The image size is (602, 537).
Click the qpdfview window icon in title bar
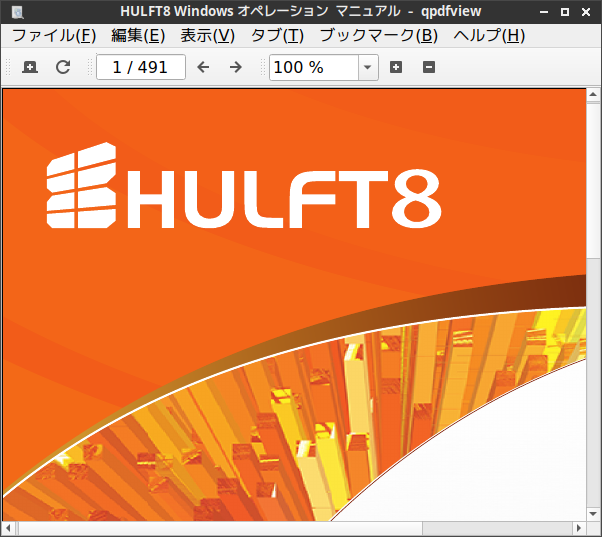[18, 12]
